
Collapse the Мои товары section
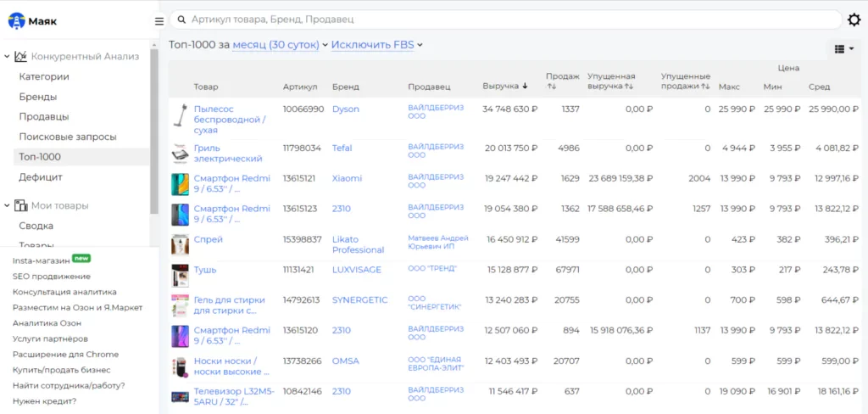coord(8,205)
